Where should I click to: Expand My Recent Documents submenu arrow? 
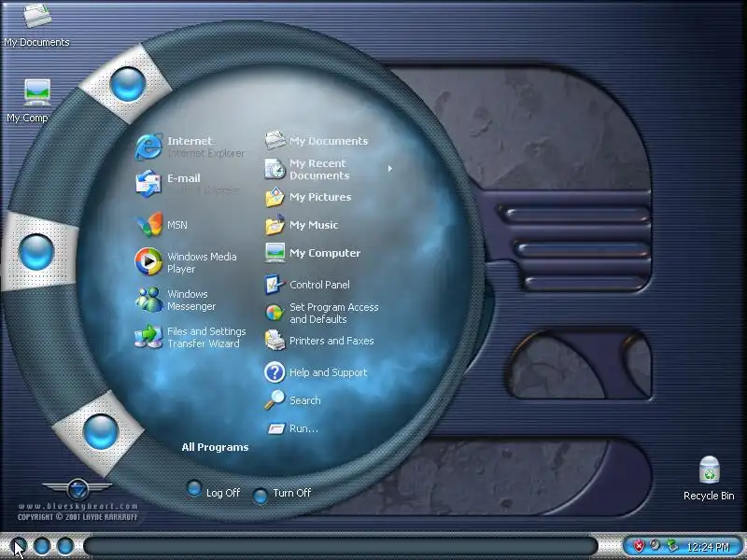click(x=389, y=169)
